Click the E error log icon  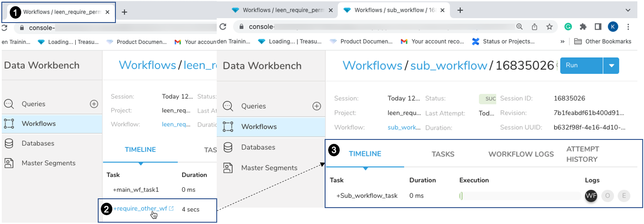(x=624, y=196)
